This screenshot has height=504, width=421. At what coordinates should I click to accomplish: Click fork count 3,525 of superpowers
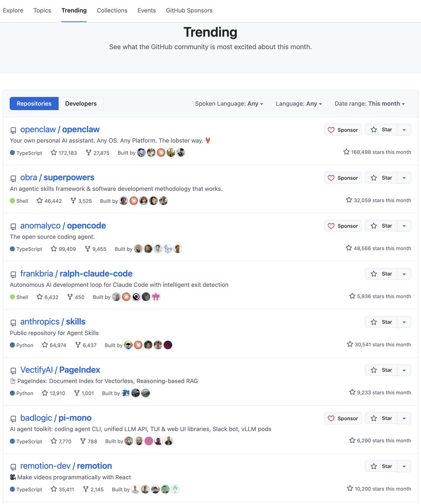click(81, 201)
